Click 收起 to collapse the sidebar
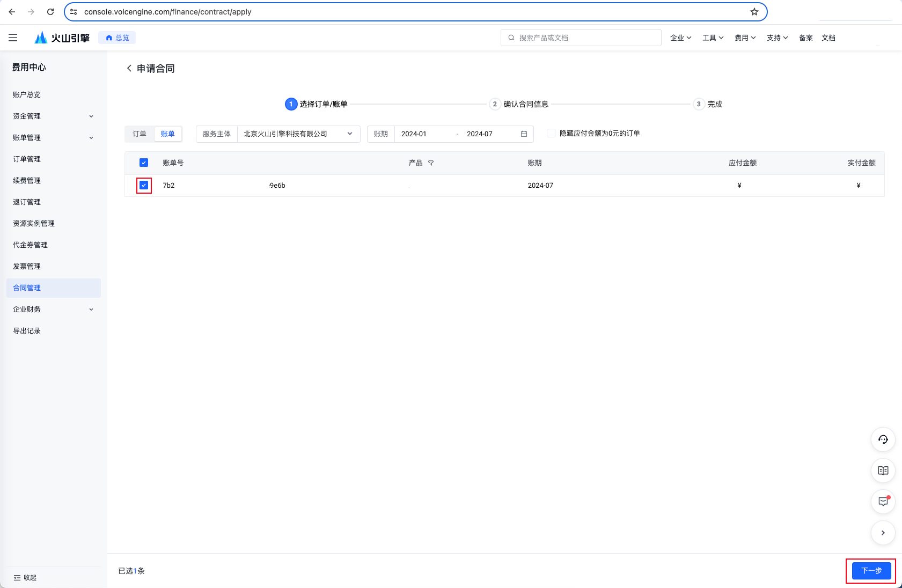Viewport: 902px width, 588px height. pos(25,578)
